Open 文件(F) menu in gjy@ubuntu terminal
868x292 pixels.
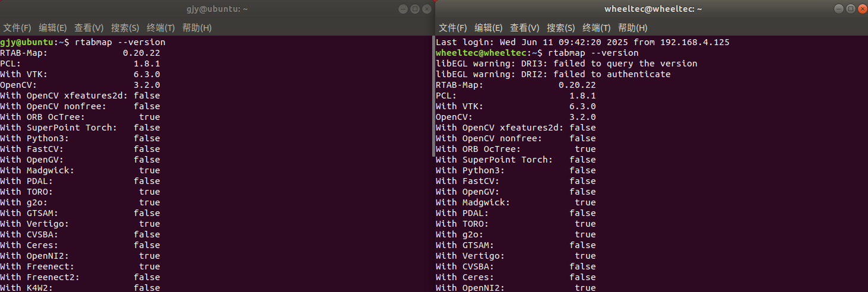[x=17, y=28]
